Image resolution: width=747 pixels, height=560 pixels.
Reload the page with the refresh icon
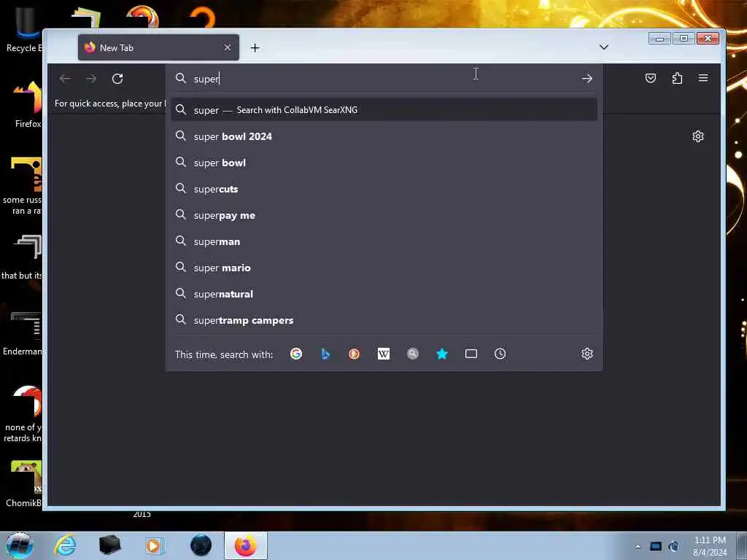coord(117,79)
